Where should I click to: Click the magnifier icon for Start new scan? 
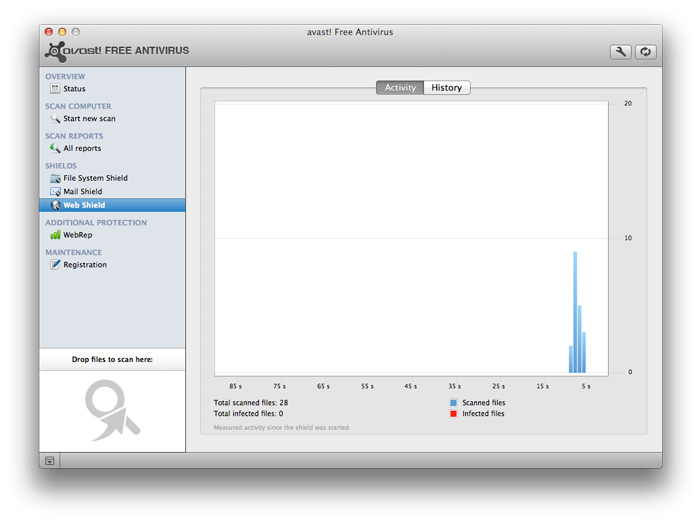tap(55, 119)
